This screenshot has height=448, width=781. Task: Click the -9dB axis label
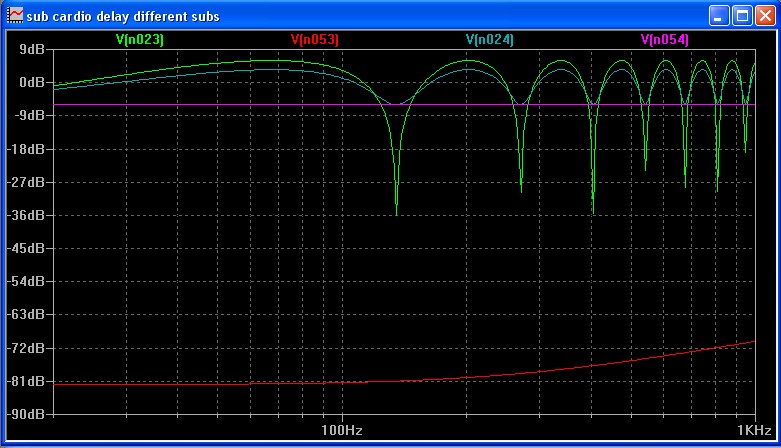pyautogui.click(x=29, y=115)
